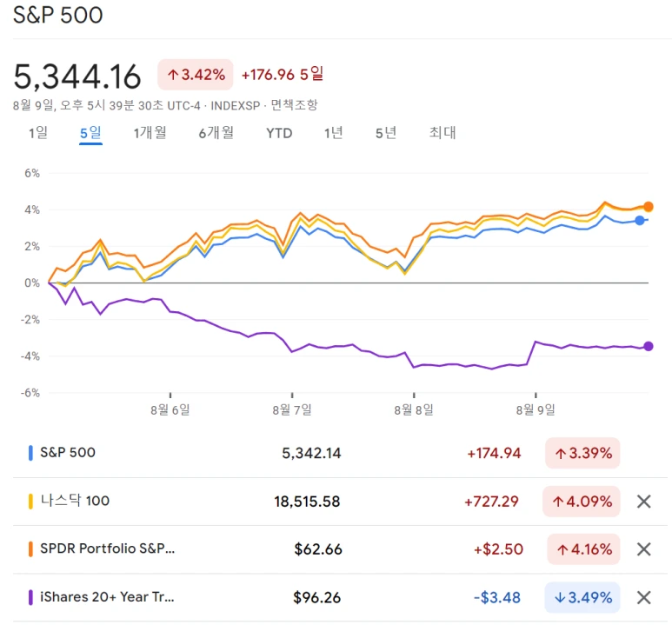This screenshot has width=672, height=625.
Task: Open the iShares 20+ Year Tr... row
Action: tap(340, 597)
